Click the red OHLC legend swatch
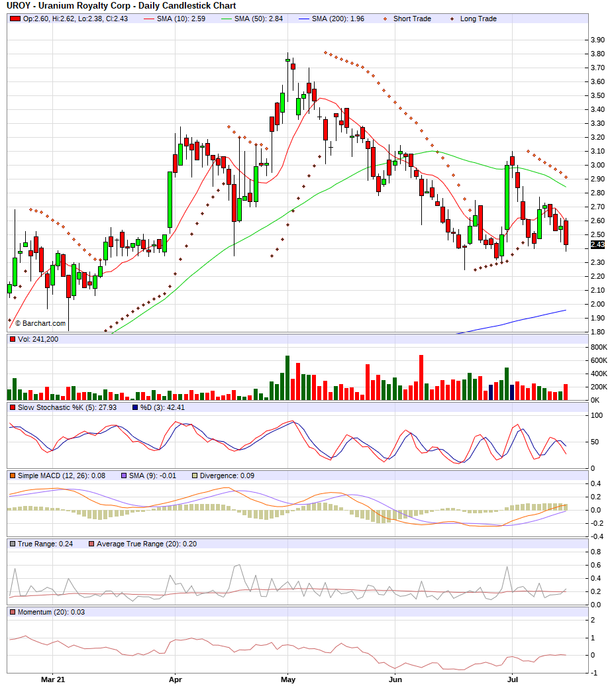The image size is (616, 700). click(x=15, y=19)
